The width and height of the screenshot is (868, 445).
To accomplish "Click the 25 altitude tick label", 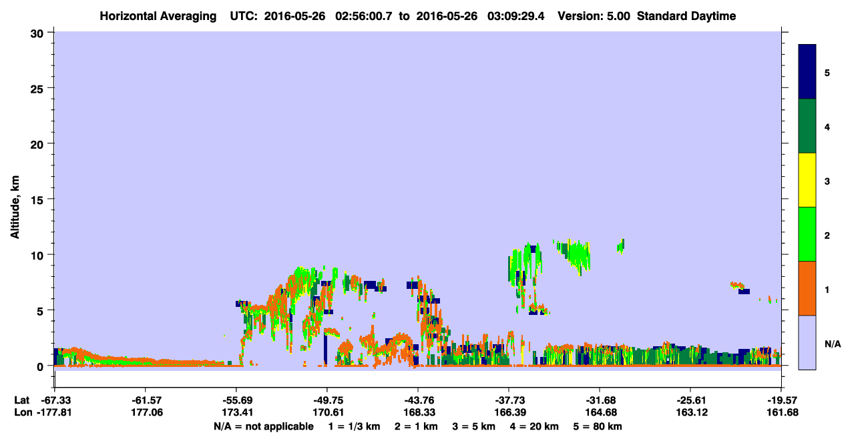I will pos(38,88).
